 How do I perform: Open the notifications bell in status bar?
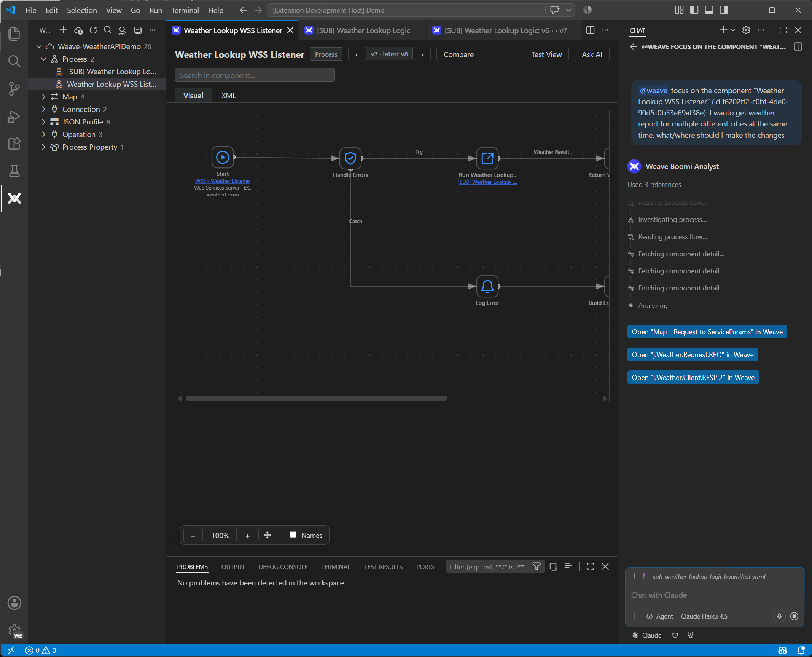pyautogui.click(x=801, y=650)
